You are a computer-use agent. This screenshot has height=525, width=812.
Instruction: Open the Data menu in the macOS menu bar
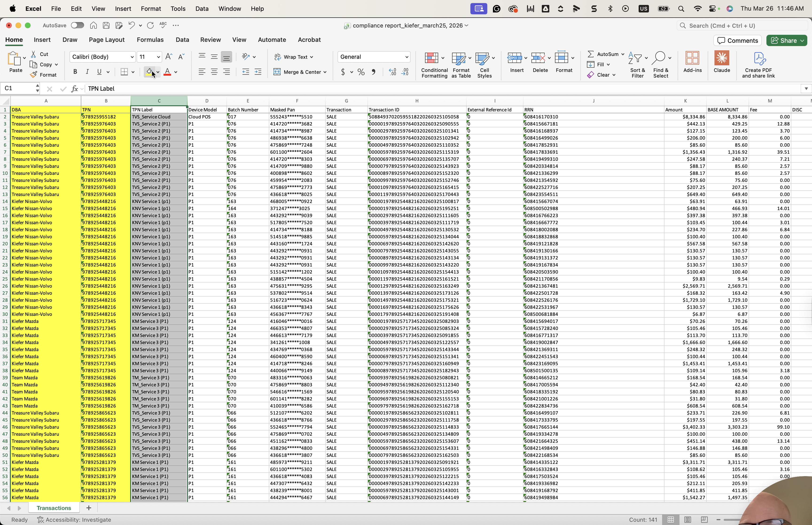202,8
